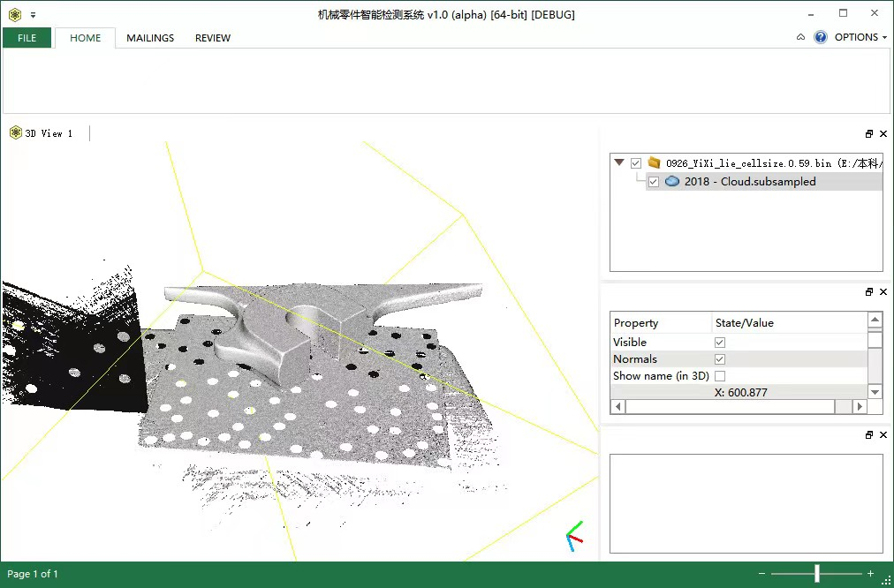894x588 pixels.
Task: Click properties horizontal scroll left arrow
Action: [x=617, y=406]
